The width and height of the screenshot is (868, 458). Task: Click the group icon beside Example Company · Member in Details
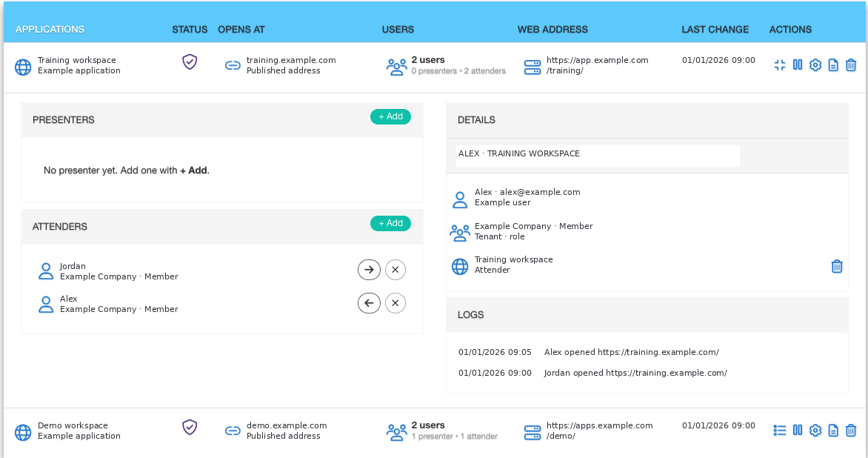tap(460, 233)
